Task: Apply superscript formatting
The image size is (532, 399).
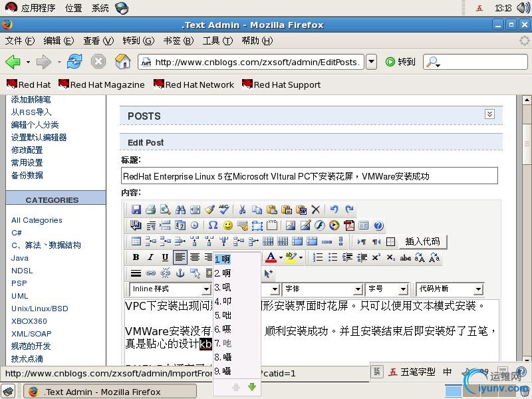Action: 376,257
